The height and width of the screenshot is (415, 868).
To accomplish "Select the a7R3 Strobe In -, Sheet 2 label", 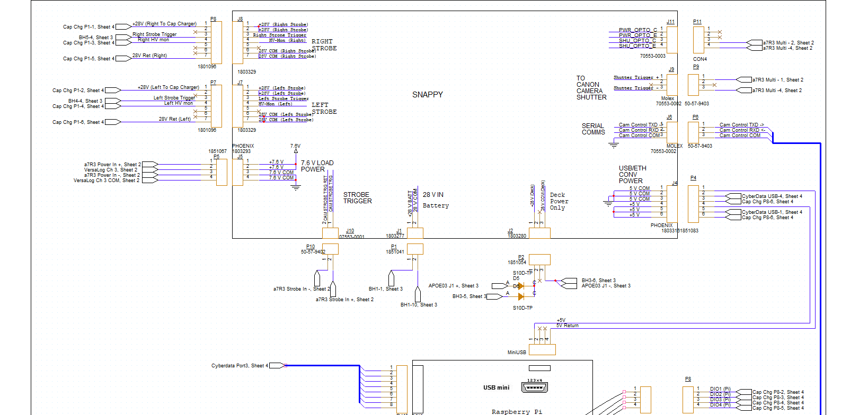I will 302,289.
